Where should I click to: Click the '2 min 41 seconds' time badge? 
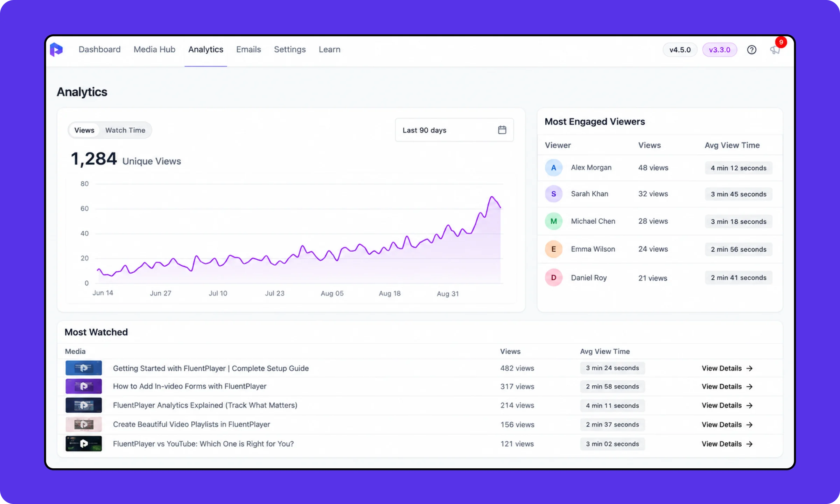coord(738,278)
